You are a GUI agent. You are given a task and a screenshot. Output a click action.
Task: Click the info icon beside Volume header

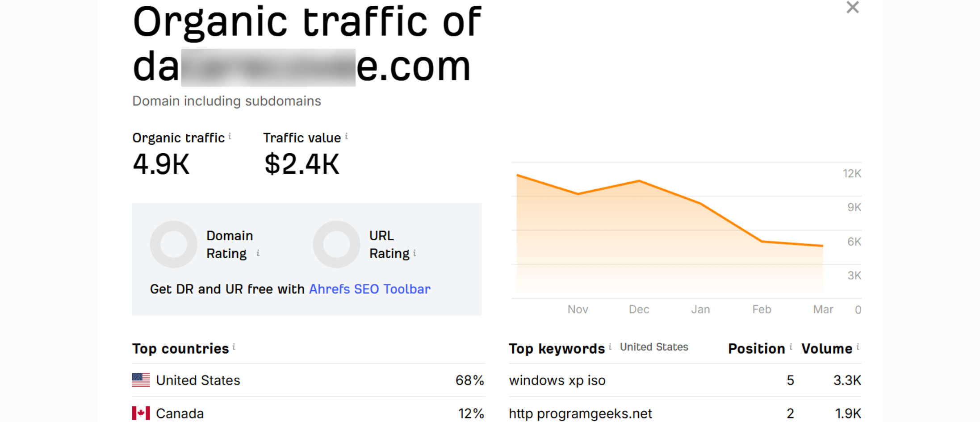[x=858, y=347]
